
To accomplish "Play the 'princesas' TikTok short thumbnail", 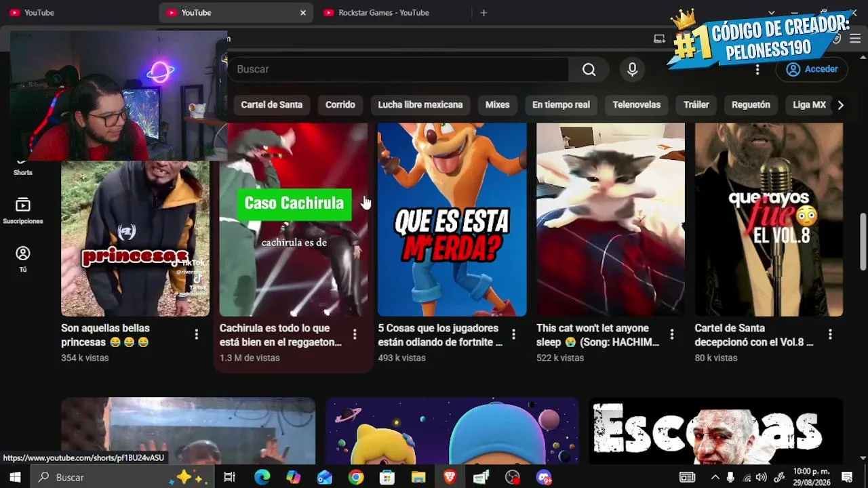I will pyautogui.click(x=136, y=239).
